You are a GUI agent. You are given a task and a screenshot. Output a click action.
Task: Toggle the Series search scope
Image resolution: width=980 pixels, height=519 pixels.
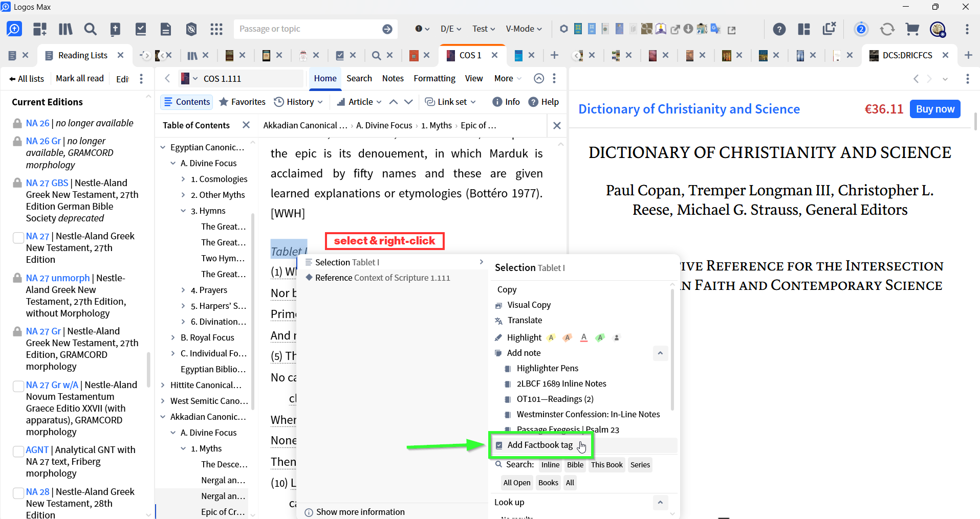point(640,465)
